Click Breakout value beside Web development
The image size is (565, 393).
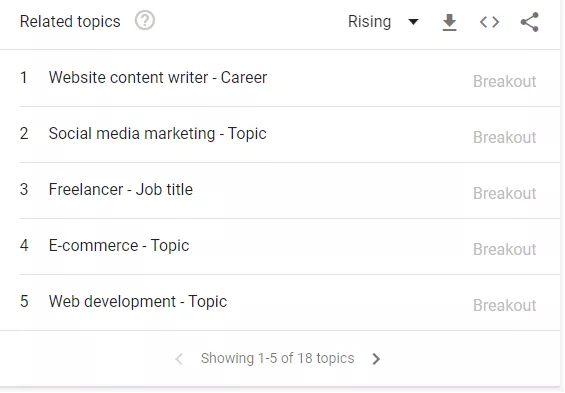tap(504, 305)
